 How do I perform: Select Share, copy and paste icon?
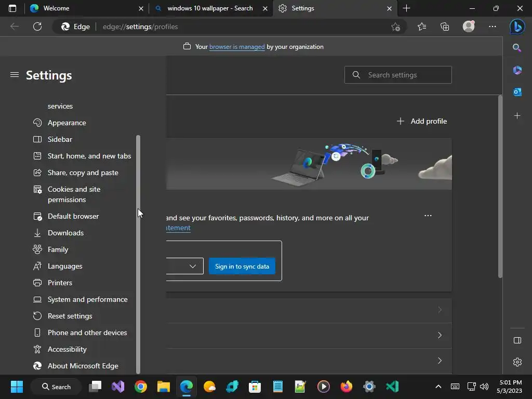point(37,172)
